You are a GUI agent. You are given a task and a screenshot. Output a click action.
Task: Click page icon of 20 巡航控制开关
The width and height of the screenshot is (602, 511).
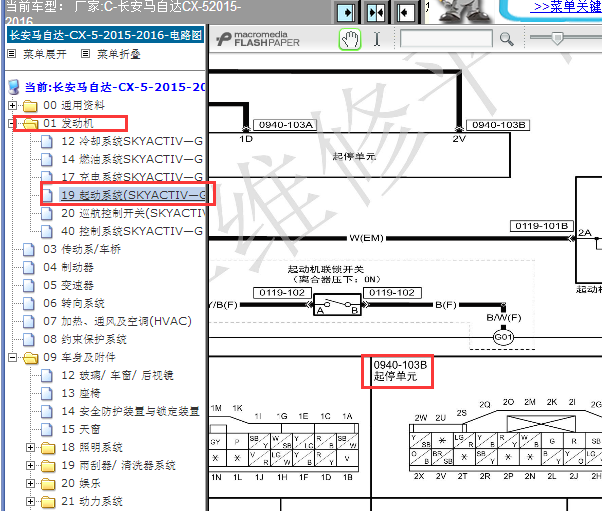47,213
